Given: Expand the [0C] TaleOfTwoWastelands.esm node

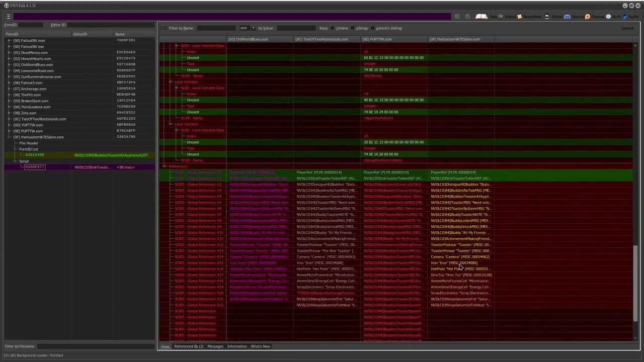Looking at the screenshot, I should [x=9, y=119].
